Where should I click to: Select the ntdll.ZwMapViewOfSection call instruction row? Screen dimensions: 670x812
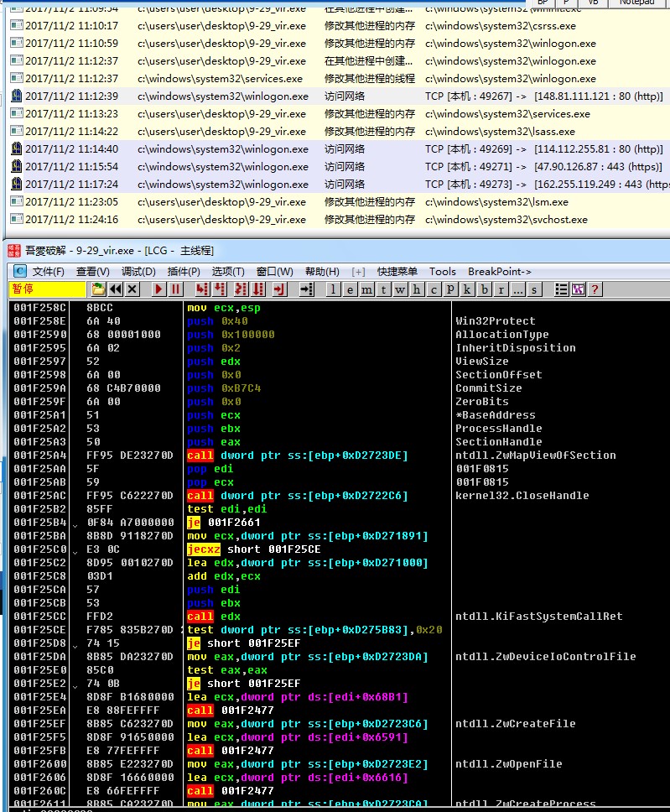pos(335,455)
